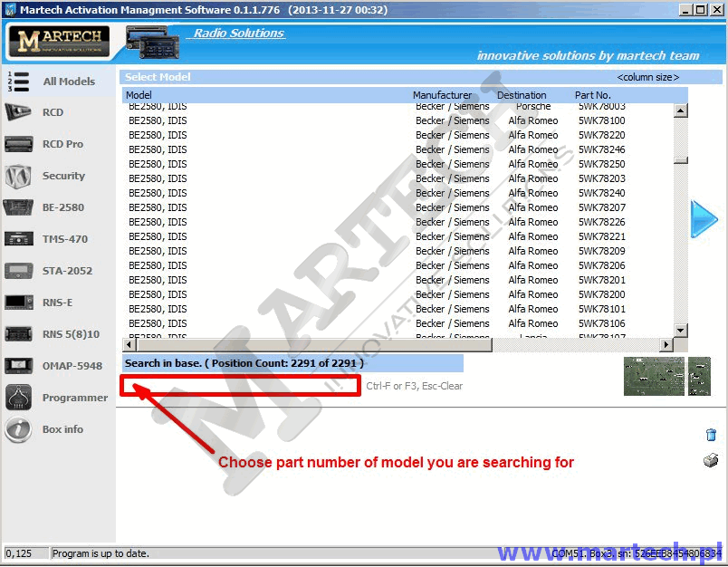
Task: Click the horizontal scrollbar right arrow
Action: click(x=666, y=344)
